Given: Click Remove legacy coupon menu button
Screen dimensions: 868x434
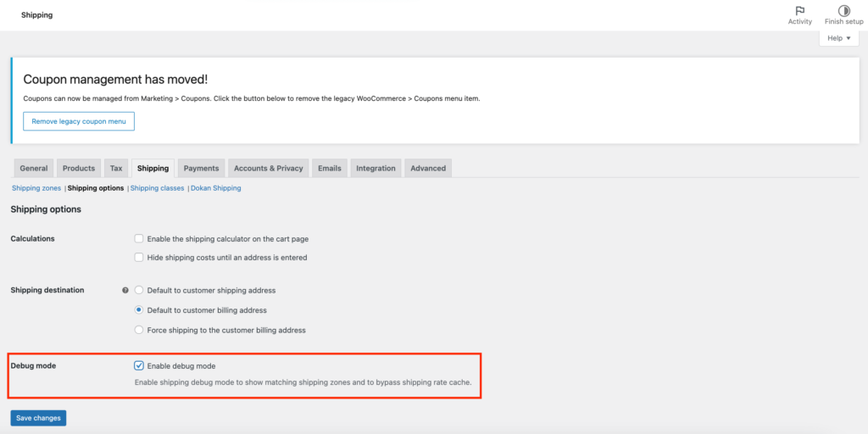Looking at the screenshot, I should [79, 121].
